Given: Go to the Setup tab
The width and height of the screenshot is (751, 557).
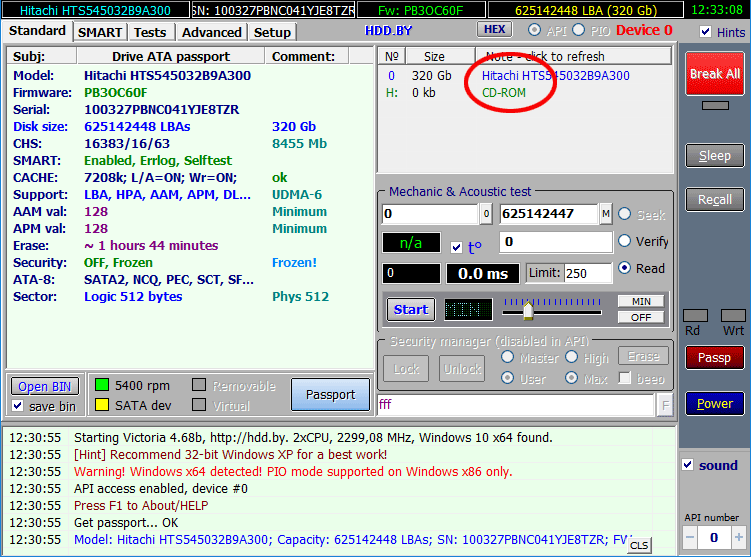Looking at the screenshot, I should click(272, 32).
